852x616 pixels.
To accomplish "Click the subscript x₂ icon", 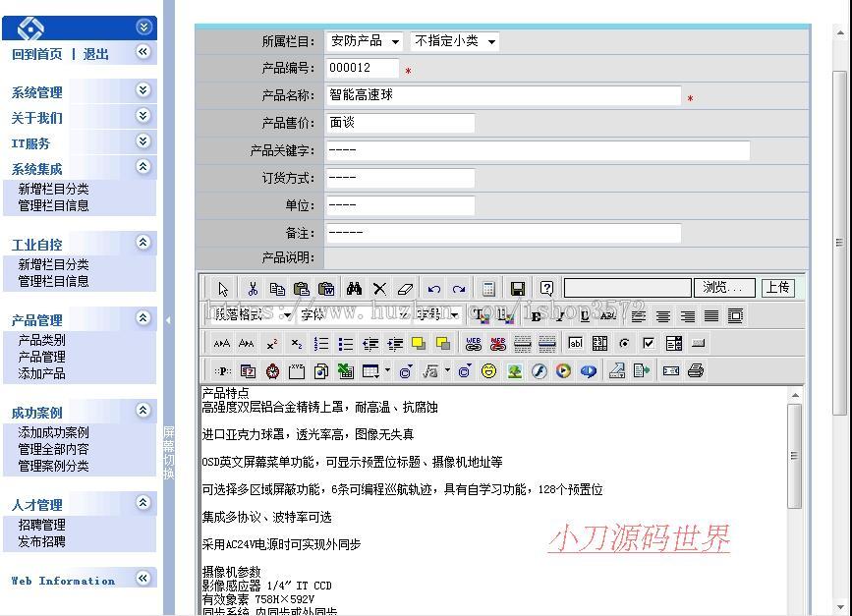I will coord(297,343).
